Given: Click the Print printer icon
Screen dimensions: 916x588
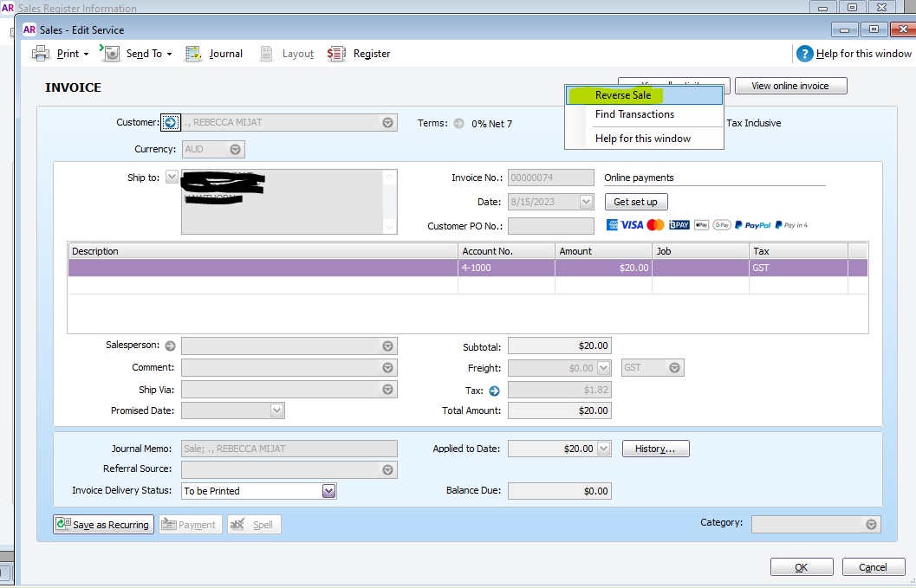Looking at the screenshot, I should (x=41, y=54).
